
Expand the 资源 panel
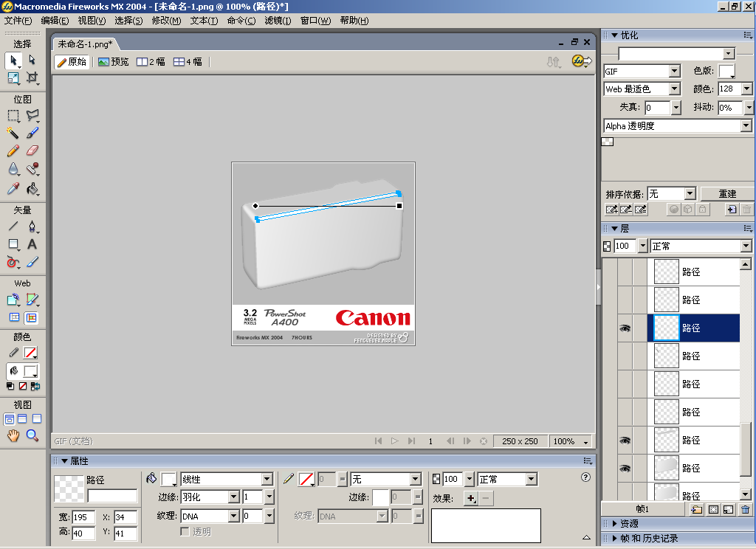click(615, 523)
